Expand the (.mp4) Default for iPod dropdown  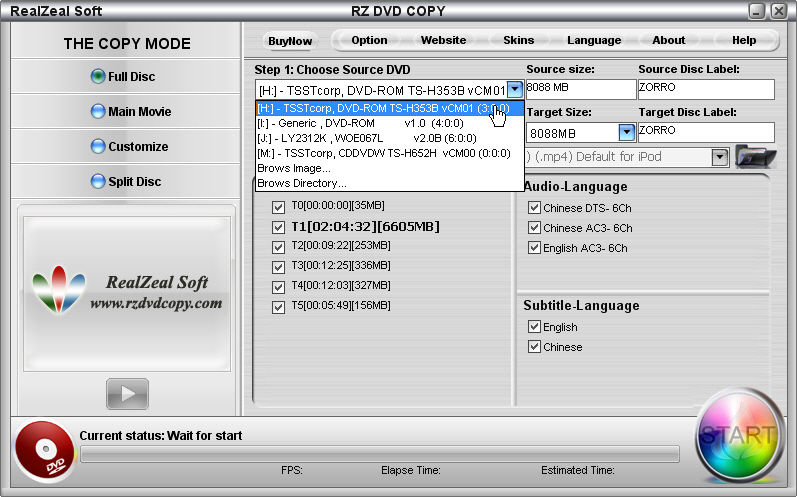(719, 157)
